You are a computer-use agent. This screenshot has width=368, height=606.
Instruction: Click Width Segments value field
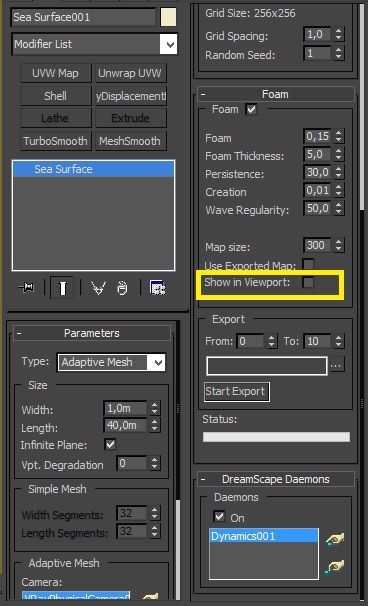click(x=132, y=514)
